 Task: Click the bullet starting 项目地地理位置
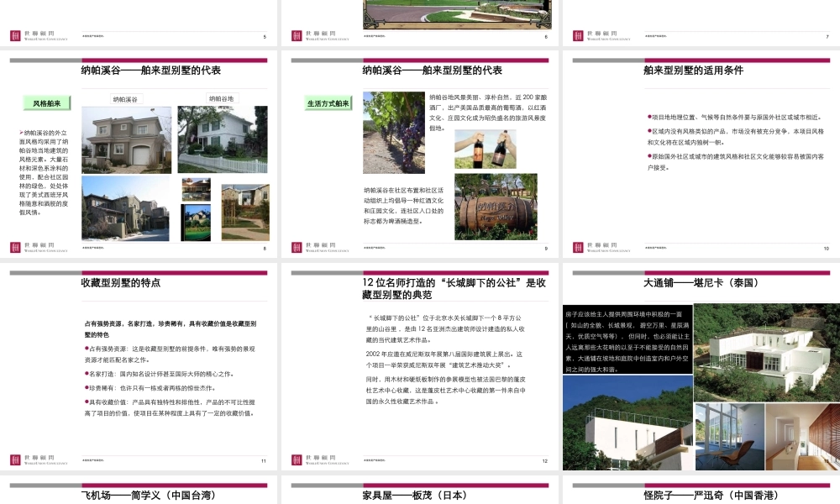pyautogui.click(x=734, y=118)
